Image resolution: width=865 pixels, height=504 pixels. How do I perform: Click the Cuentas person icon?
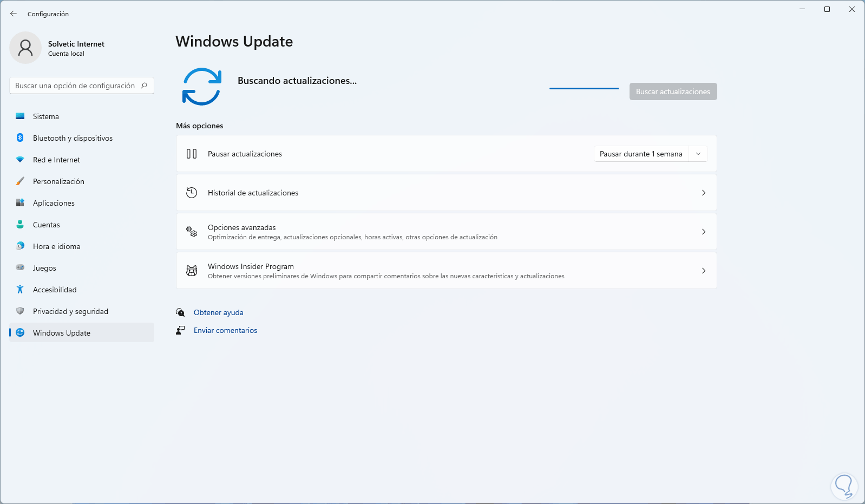(20, 225)
